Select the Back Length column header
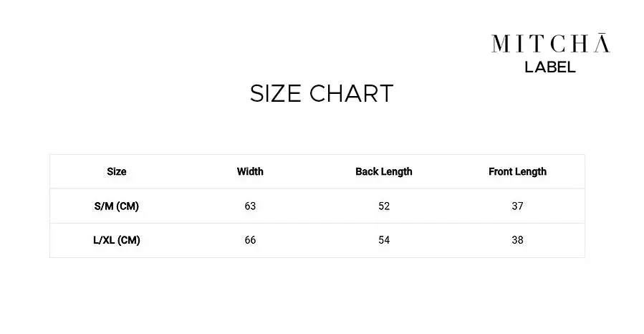This screenshot has height=334, width=644. (x=384, y=172)
